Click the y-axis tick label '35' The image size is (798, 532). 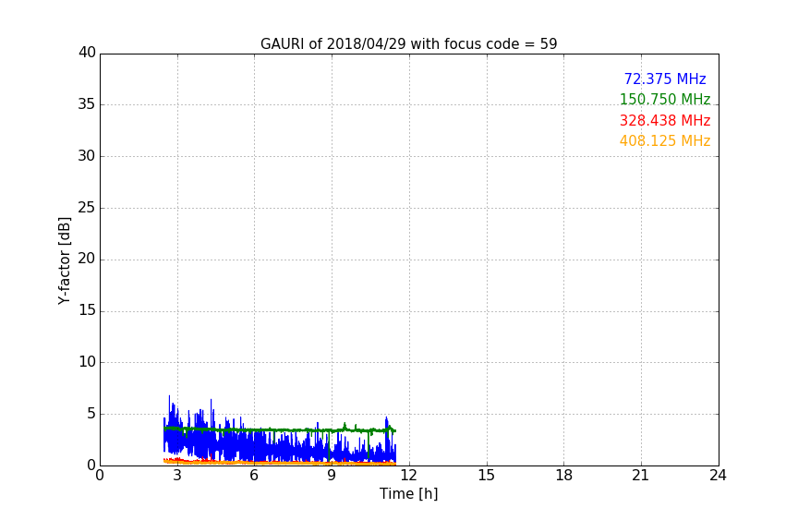(x=87, y=104)
